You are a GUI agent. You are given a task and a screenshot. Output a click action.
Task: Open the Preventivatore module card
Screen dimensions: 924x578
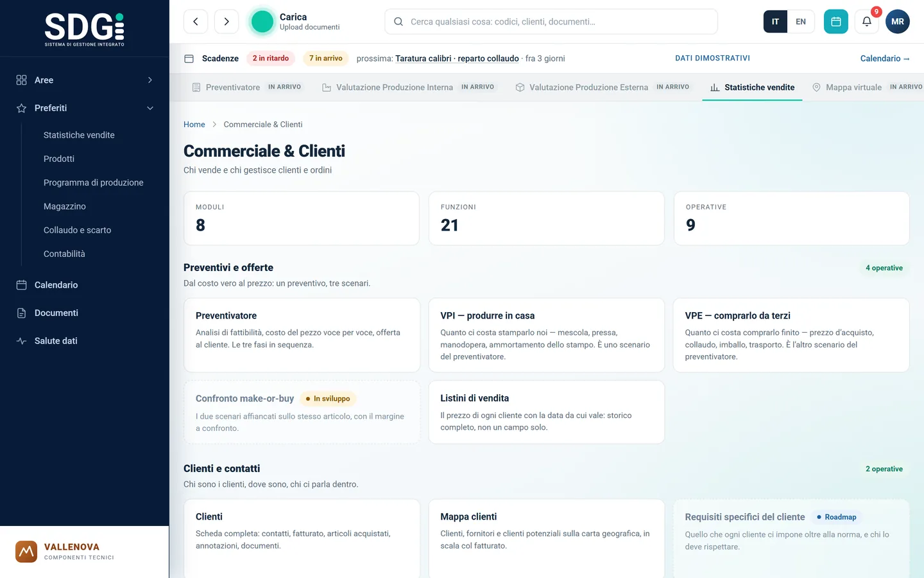tap(302, 335)
